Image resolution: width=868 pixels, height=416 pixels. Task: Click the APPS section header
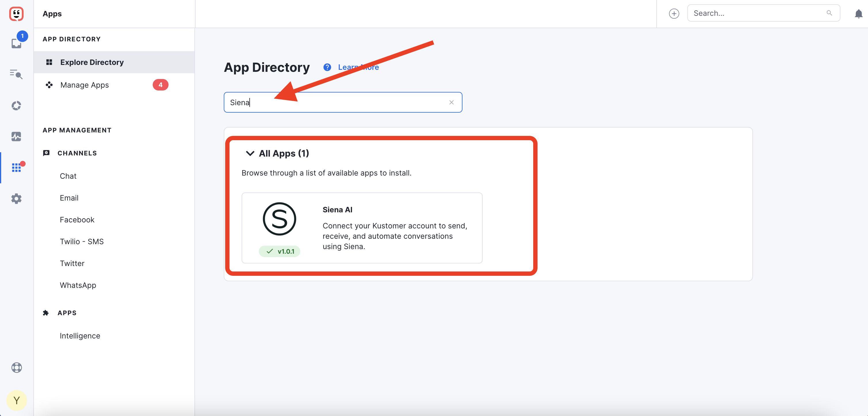click(x=67, y=313)
